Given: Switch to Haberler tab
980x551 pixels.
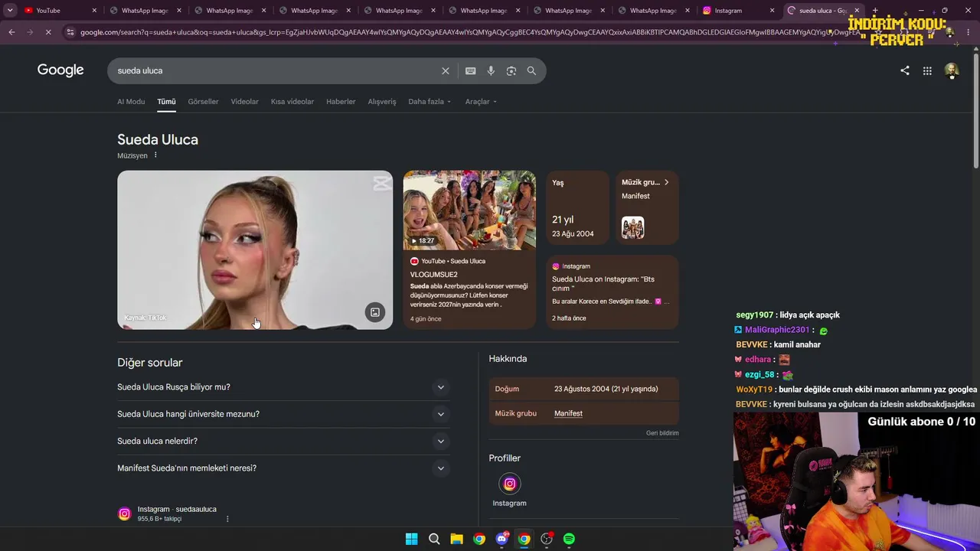Looking at the screenshot, I should [341, 102].
